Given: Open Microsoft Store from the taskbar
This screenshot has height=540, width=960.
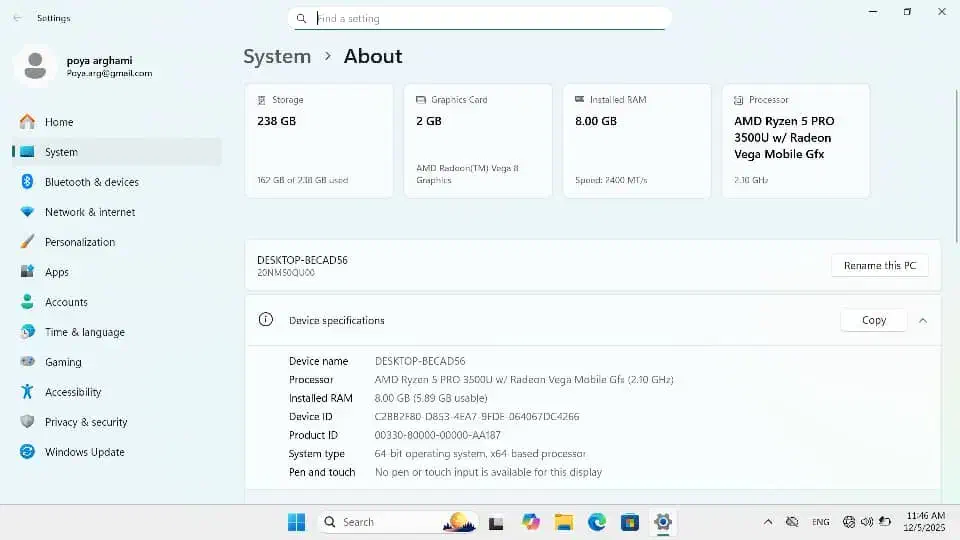Looking at the screenshot, I should tap(629, 522).
